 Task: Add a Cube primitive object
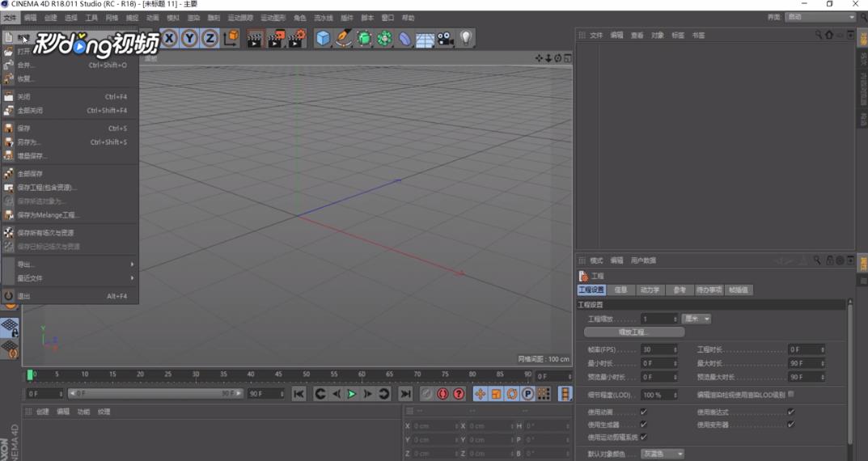point(324,38)
